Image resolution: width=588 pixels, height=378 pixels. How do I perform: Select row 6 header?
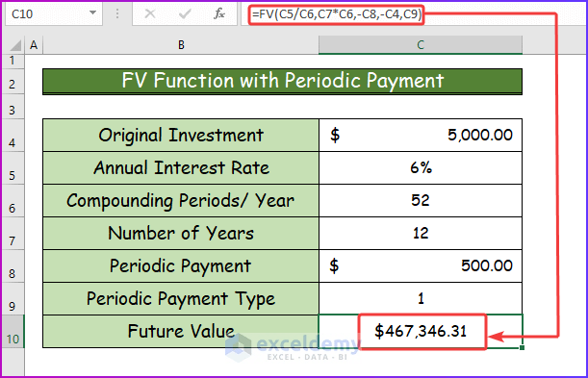coord(13,201)
